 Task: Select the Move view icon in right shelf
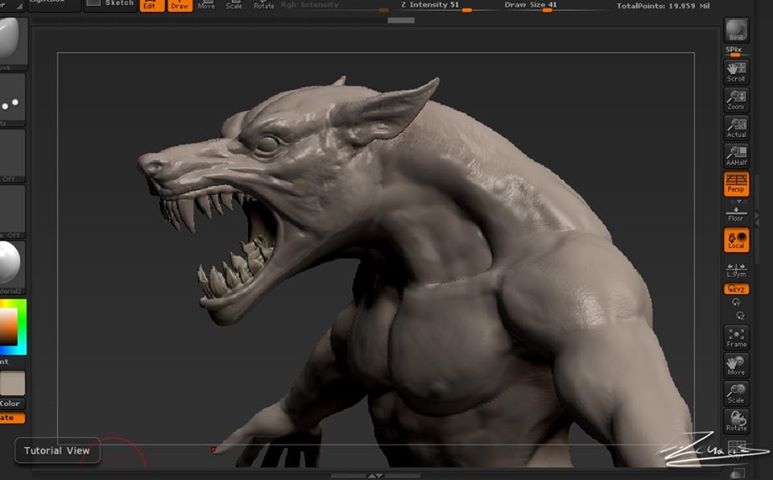[736, 365]
